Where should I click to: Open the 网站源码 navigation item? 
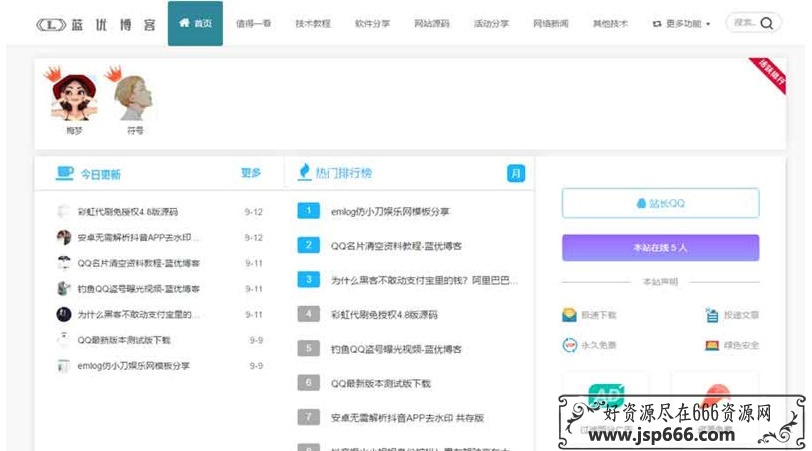tap(431, 23)
